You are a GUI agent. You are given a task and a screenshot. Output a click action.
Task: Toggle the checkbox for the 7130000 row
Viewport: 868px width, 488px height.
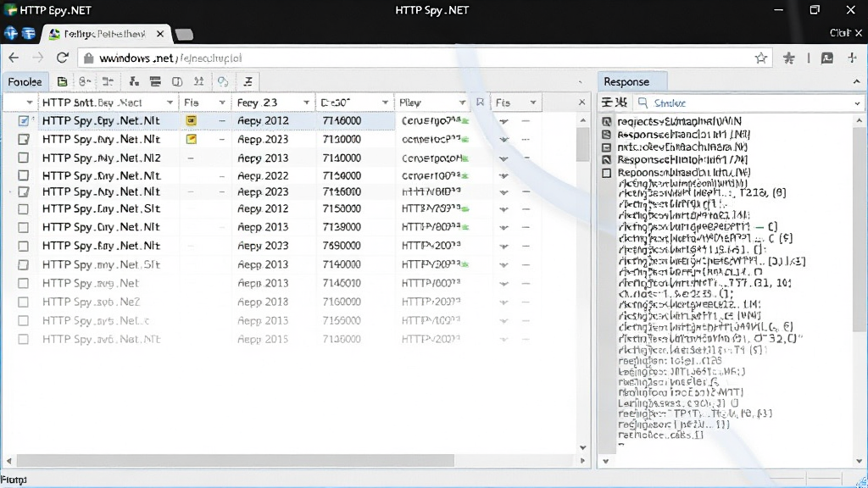(23, 139)
